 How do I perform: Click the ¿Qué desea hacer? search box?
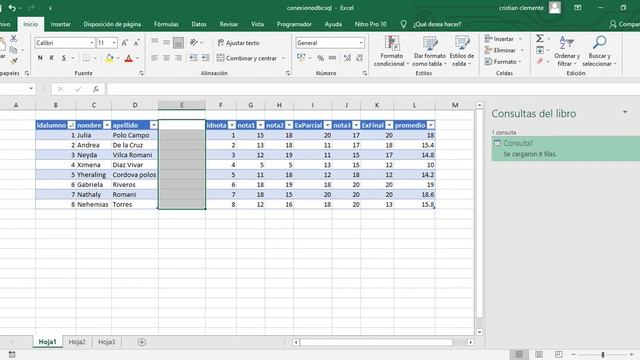pos(437,24)
